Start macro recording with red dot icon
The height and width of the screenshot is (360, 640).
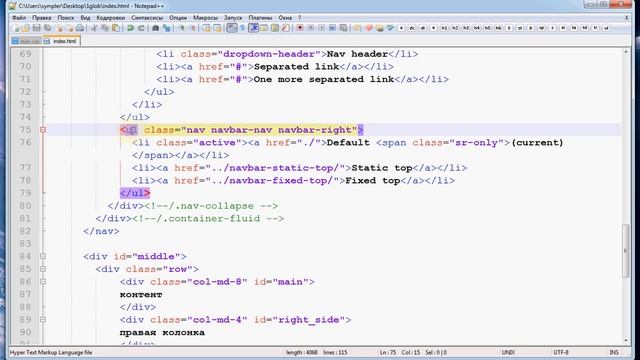(300, 28)
